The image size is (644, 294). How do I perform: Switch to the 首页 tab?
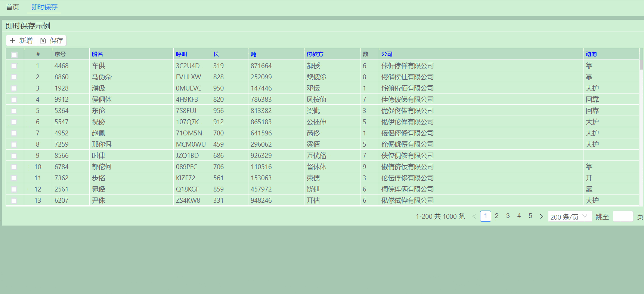(12, 7)
